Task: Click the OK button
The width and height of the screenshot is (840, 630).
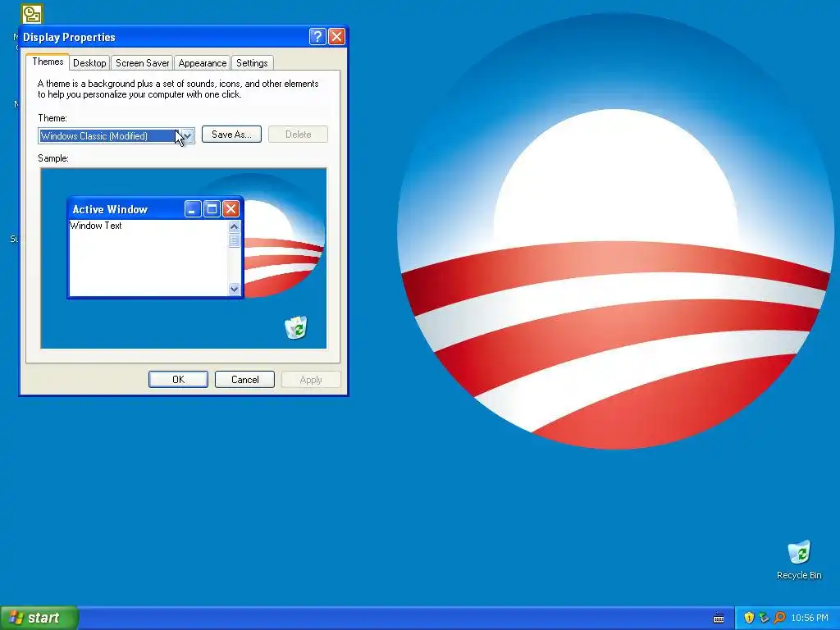Action: (178, 379)
